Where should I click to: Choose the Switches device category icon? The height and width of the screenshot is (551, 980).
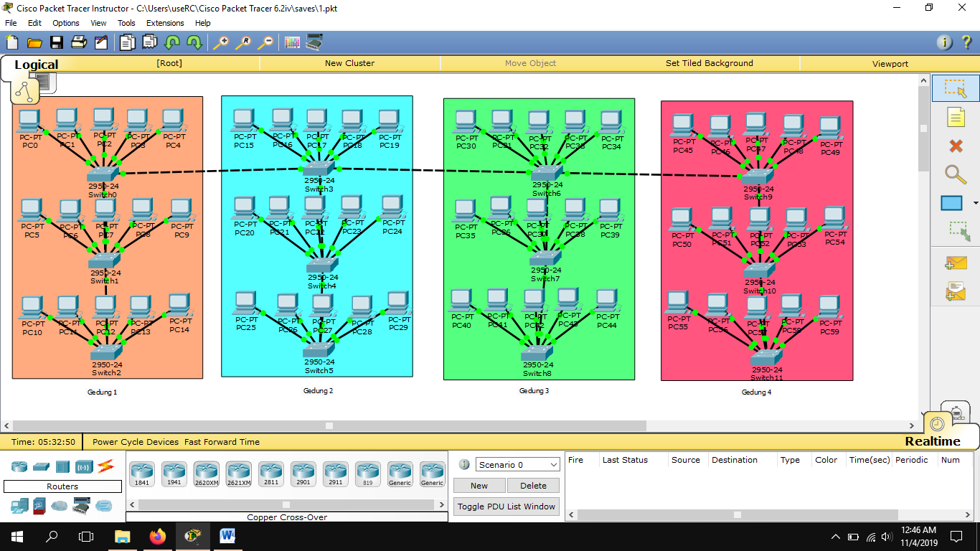41,466
